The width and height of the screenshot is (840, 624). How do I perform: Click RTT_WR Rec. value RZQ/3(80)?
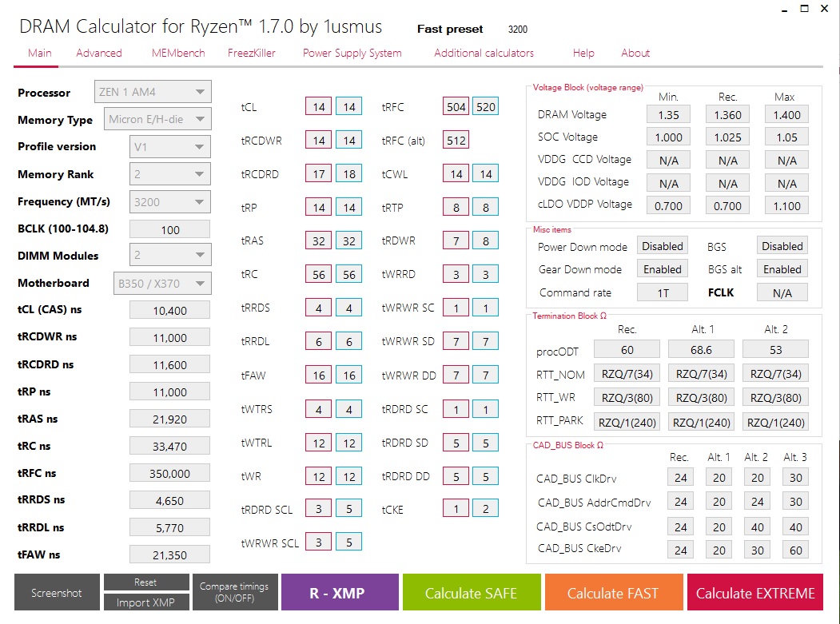pyautogui.click(x=627, y=398)
